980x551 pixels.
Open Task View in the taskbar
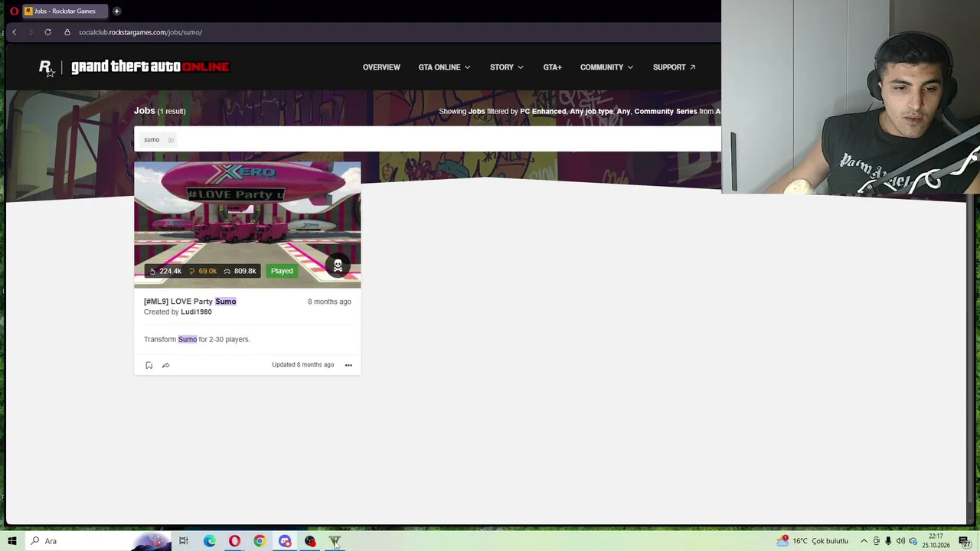point(184,541)
